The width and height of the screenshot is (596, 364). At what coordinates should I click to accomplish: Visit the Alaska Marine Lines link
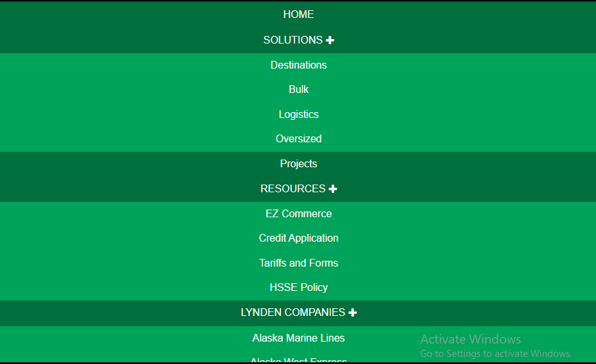[x=298, y=338]
